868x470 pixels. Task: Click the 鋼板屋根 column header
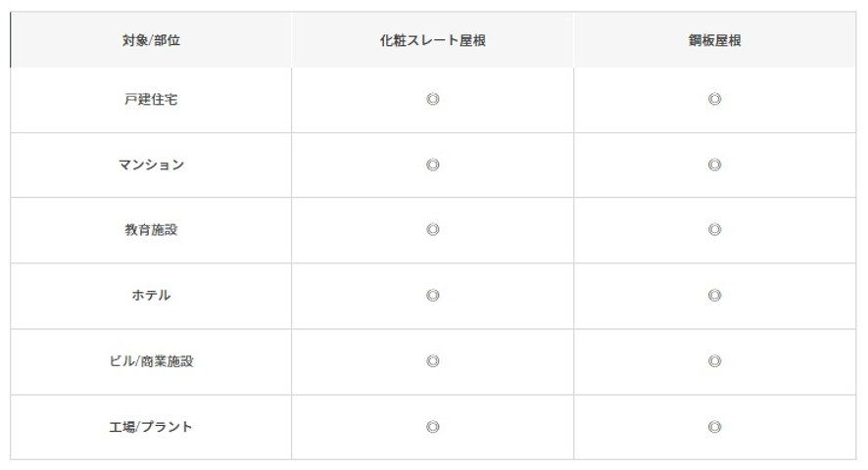tap(714, 40)
